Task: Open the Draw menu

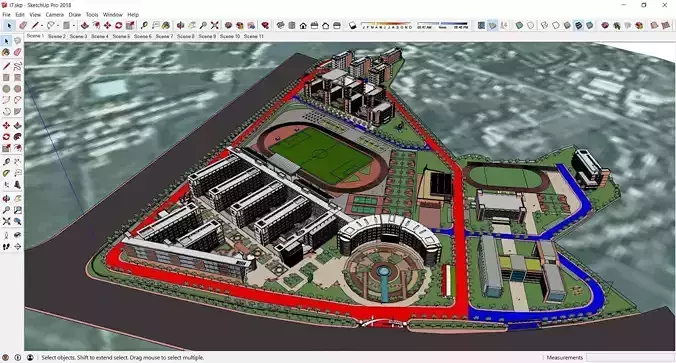Action: click(x=75, y=14)
